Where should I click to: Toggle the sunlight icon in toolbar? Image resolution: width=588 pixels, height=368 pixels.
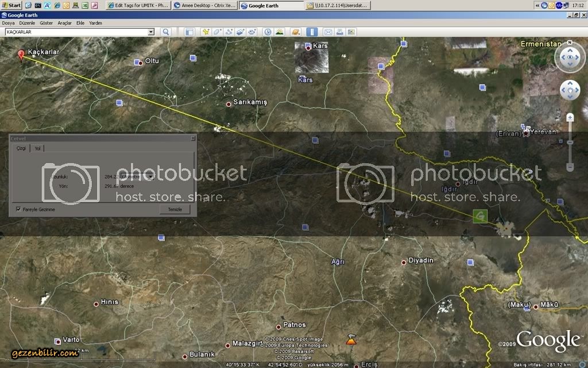(279, 32)
